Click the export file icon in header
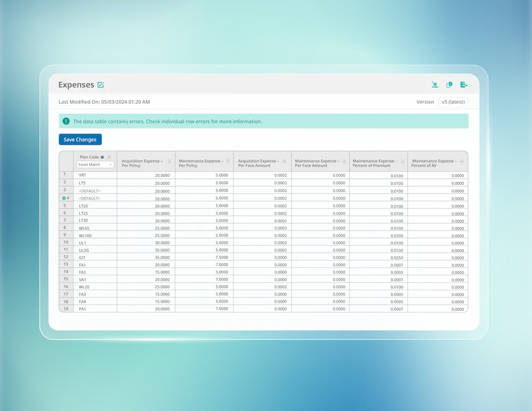This screenshot has height=411, width=532. 464,85
